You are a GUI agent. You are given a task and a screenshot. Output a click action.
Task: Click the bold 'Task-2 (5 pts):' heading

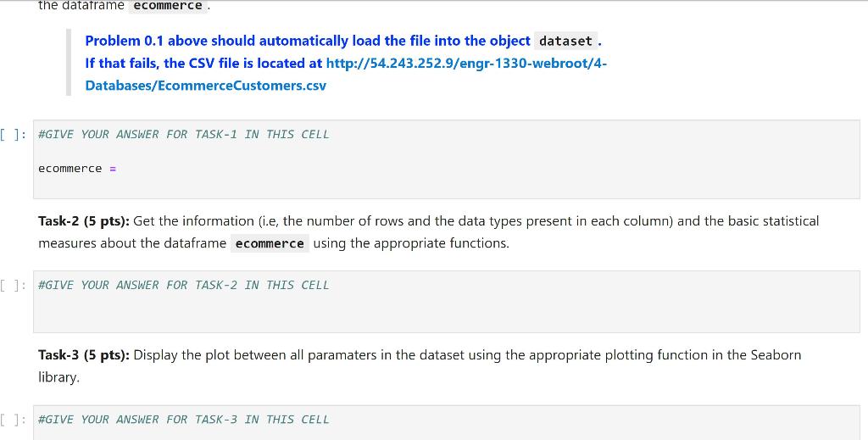(84, 221)
